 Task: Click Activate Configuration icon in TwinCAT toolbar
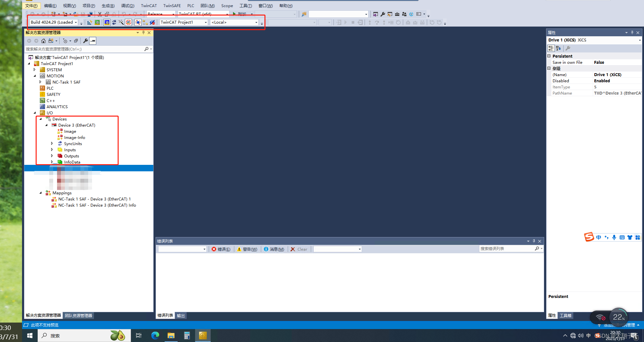click(90, 22)
